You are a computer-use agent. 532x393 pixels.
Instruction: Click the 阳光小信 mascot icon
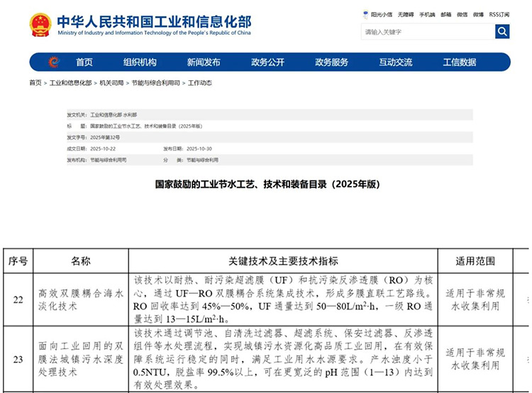click(365, 13)
